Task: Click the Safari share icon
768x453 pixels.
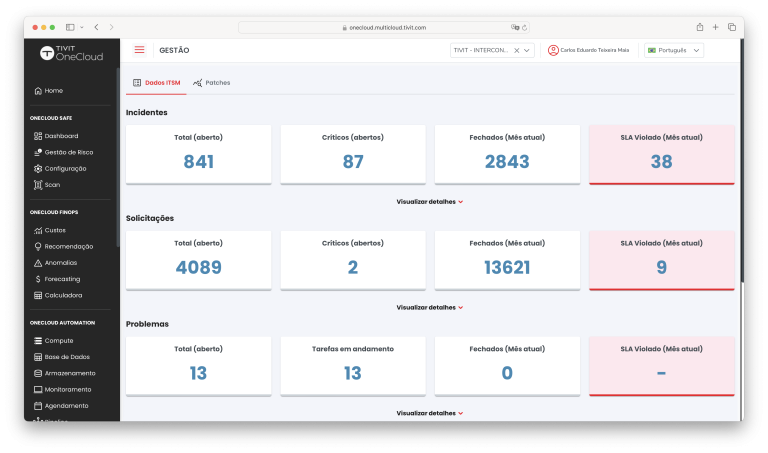Action: (x=700, y=27)
